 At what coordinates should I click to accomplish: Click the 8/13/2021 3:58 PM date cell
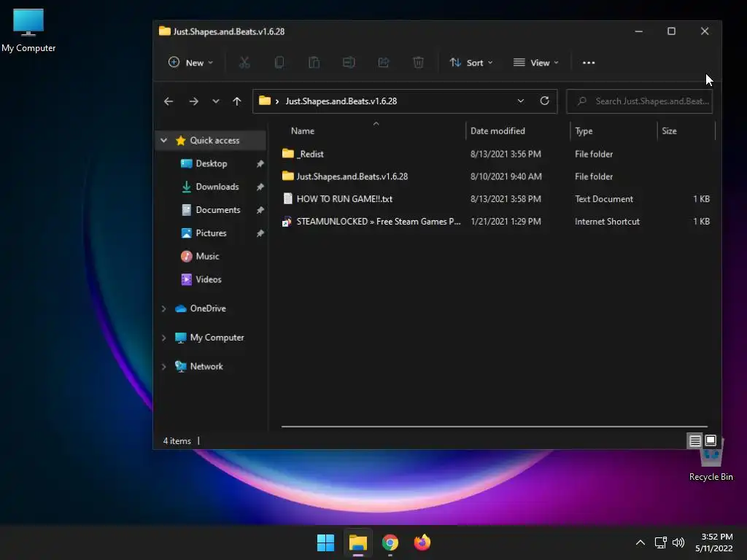click(x=506, y=199)
